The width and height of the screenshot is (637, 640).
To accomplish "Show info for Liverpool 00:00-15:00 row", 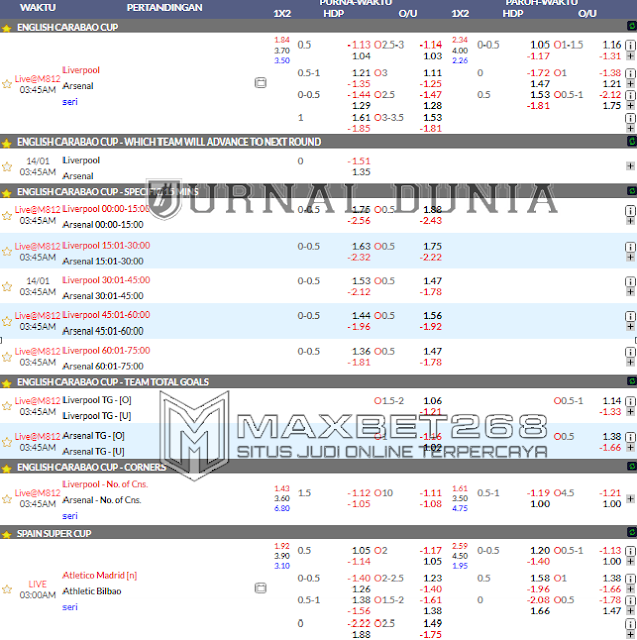I will pos(630,211).
